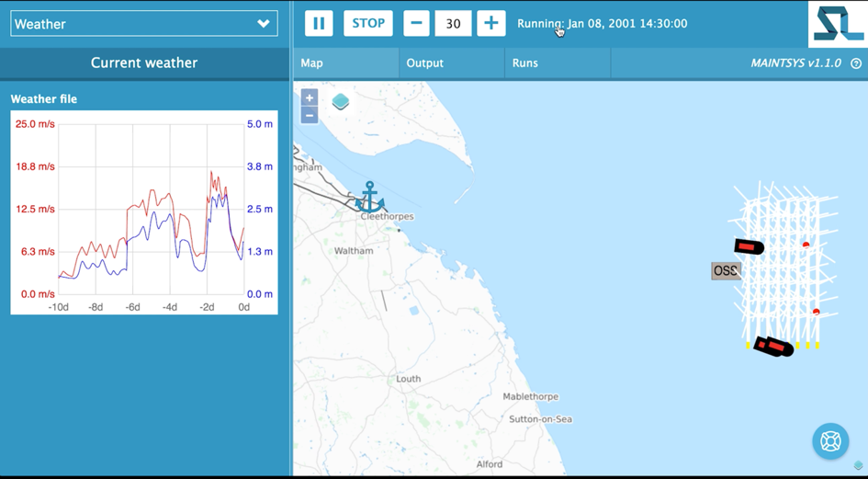
Task: Zoom in on the map
Action: pyautogui.click(x=310, y=97)
